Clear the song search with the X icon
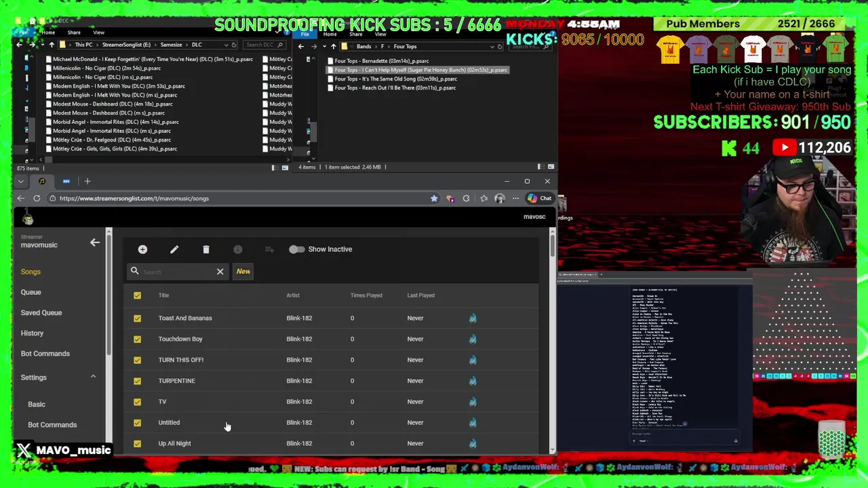 (220, 272)
